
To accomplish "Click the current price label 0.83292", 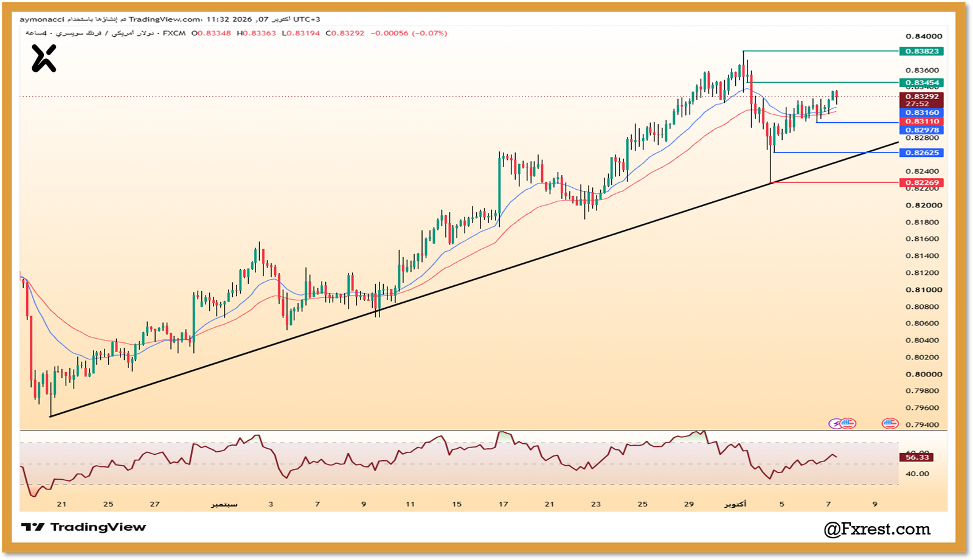I will [922, 97].
